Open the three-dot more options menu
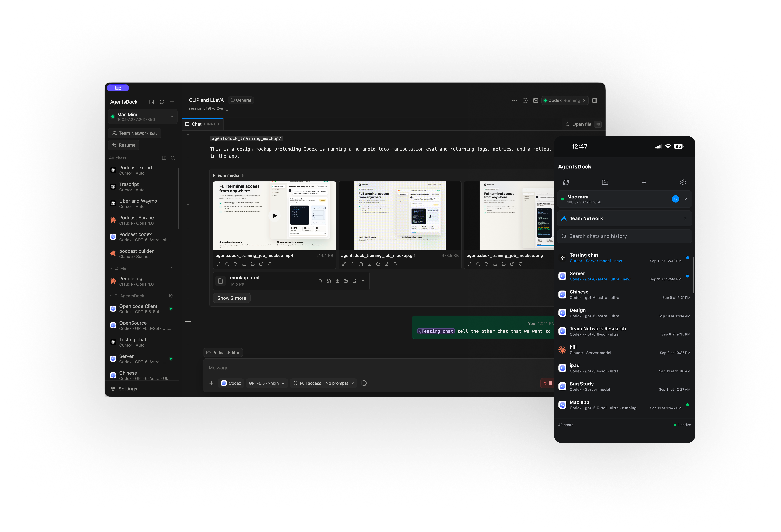 pyautogui.click(x=515, y=100)
